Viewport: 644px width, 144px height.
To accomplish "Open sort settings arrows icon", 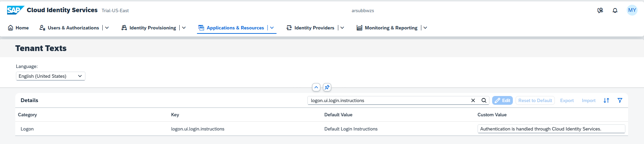I will pos(606,100).
